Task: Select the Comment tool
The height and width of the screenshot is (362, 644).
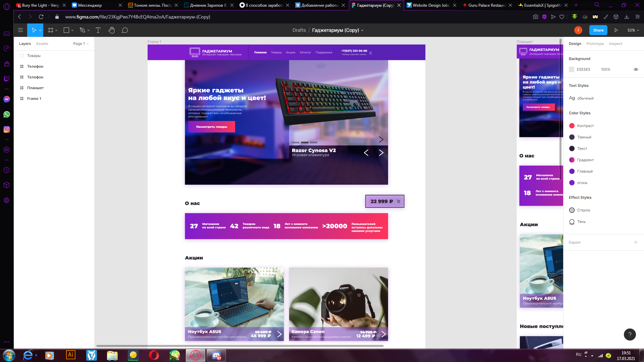Action: pyautogui.click(x=125, y=30)
